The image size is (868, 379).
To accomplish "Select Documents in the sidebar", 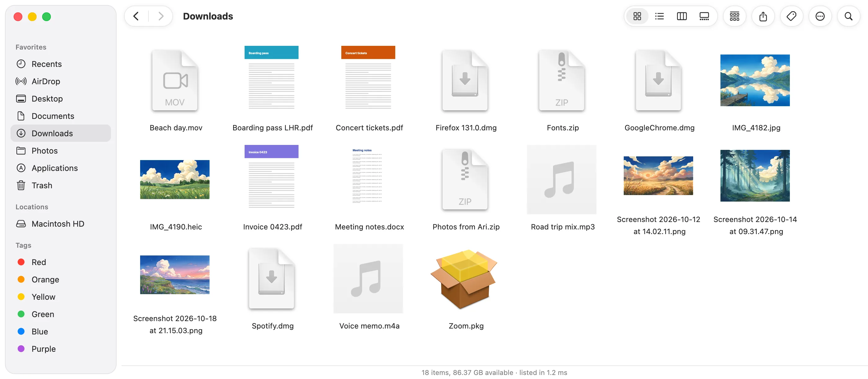I will click(61, 116).
